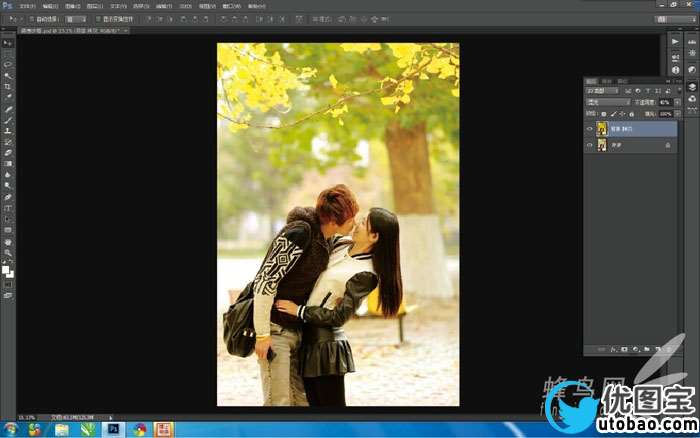Open the File menu
Image resolution: width=700 pixels, height=438 pixels.
point(27,6)
